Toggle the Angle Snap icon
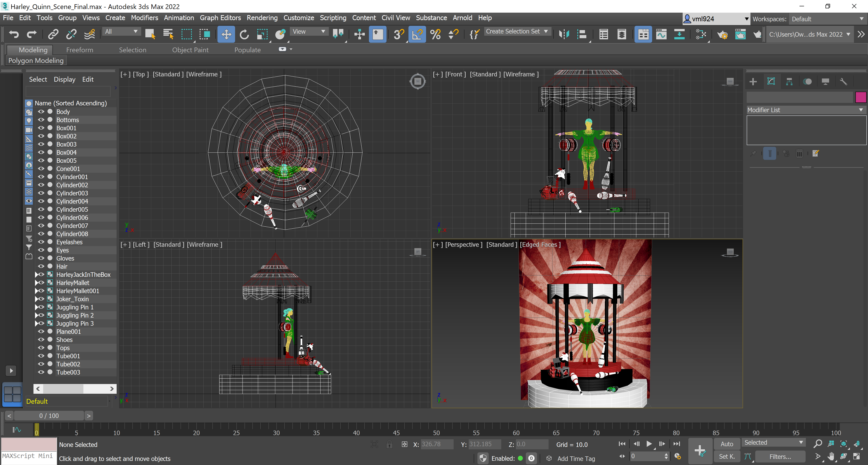The image size is (868, 465). coord(417,34)
